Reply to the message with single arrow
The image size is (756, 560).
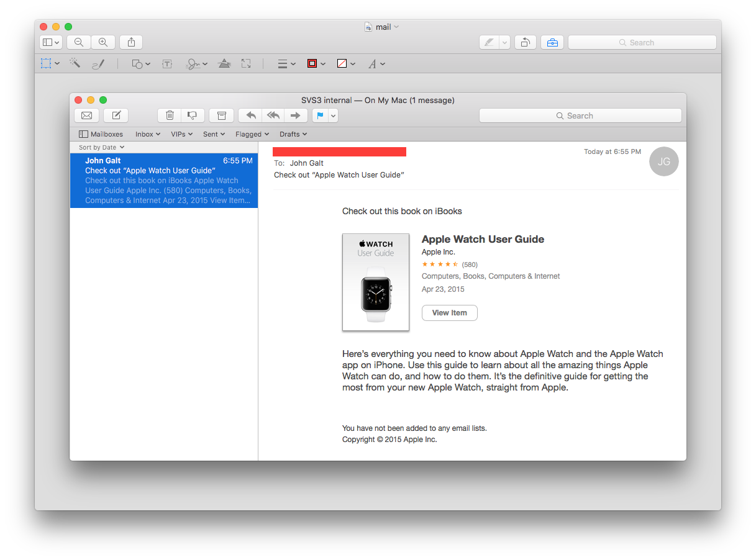[250, 115]
